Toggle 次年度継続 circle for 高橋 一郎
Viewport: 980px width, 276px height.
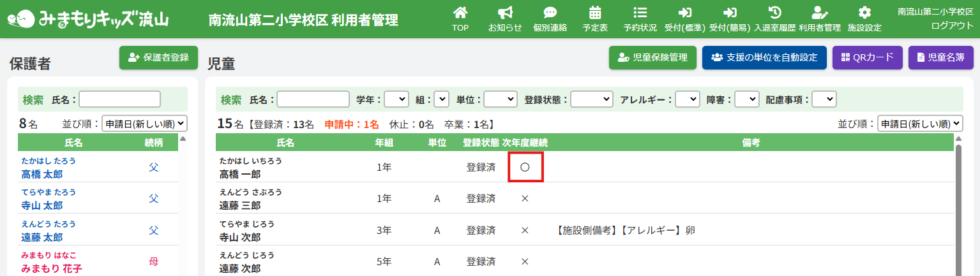tap(525, 167)
